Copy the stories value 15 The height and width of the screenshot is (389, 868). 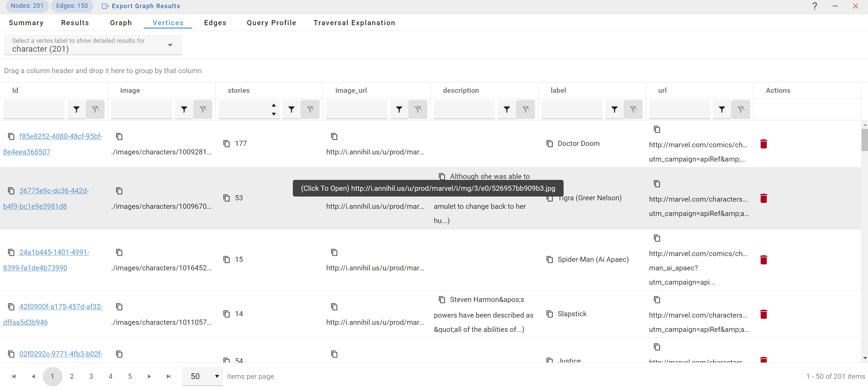[227, 259]
